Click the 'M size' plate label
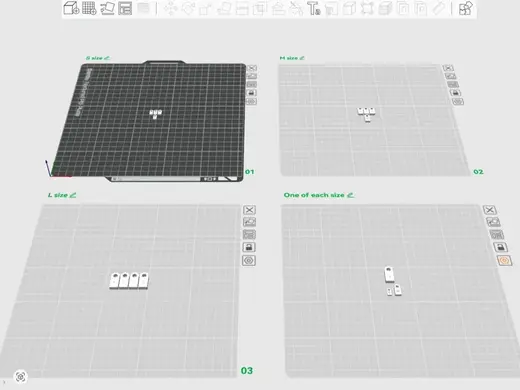 tap(289, 58)
